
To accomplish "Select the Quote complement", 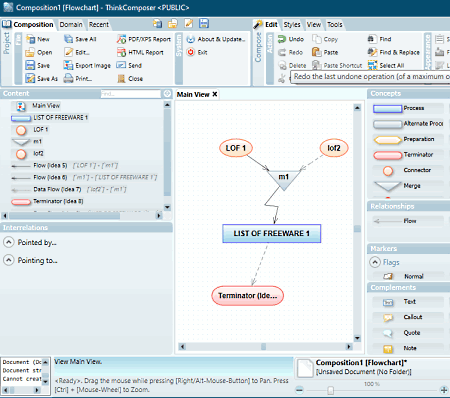I will pyautogui.click(x=408, y=333).
